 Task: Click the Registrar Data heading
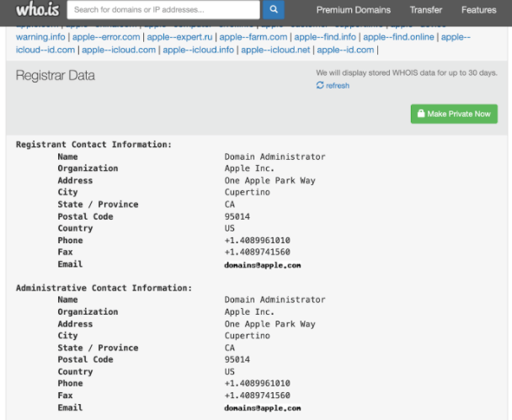56,76
